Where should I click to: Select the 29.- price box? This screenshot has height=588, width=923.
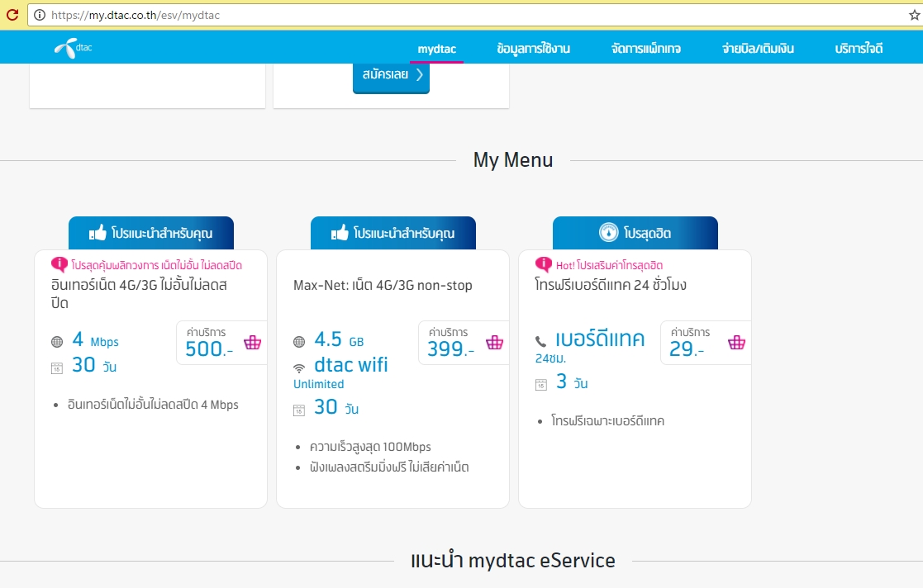(705, 343)
